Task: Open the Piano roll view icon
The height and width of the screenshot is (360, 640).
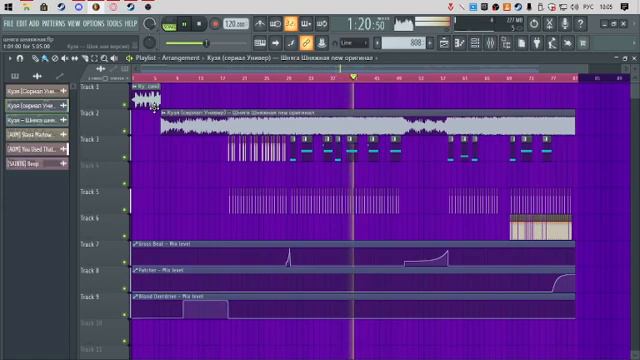Action: click(460, 43)
